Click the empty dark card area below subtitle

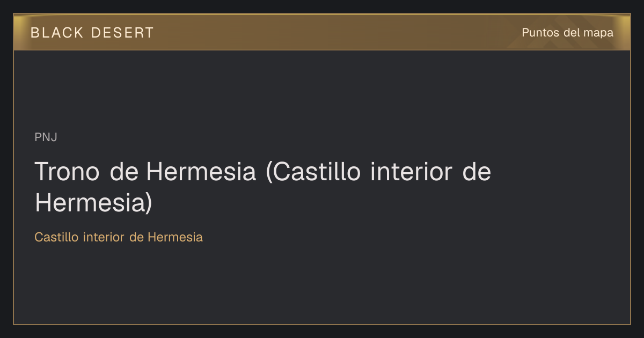(x=322, y=284)
